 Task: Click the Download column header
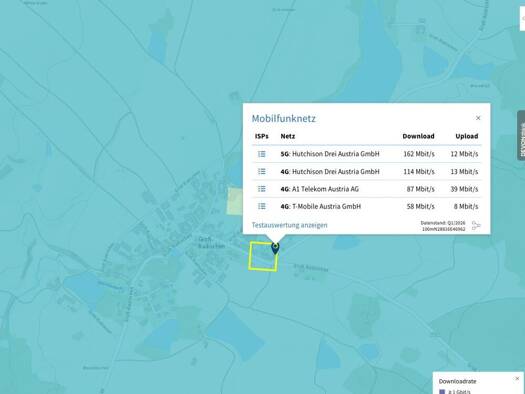click(x=418, y=136)
